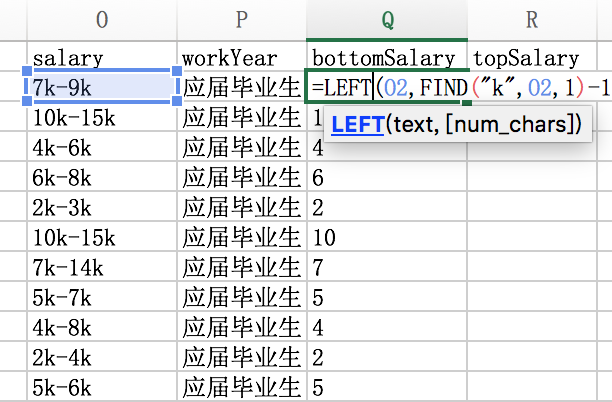612x402 pixels.
Task: Click the 6k-8k salary cell
Action: coord(102,178)
